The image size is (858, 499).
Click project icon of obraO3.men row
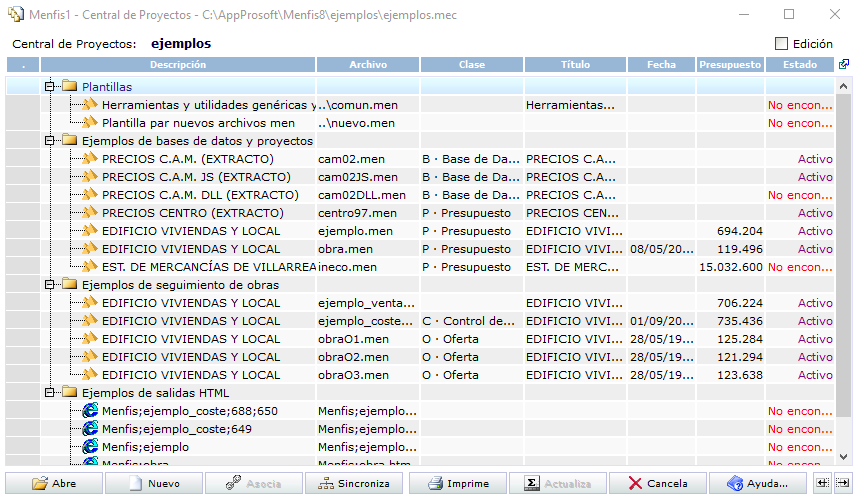90,374
